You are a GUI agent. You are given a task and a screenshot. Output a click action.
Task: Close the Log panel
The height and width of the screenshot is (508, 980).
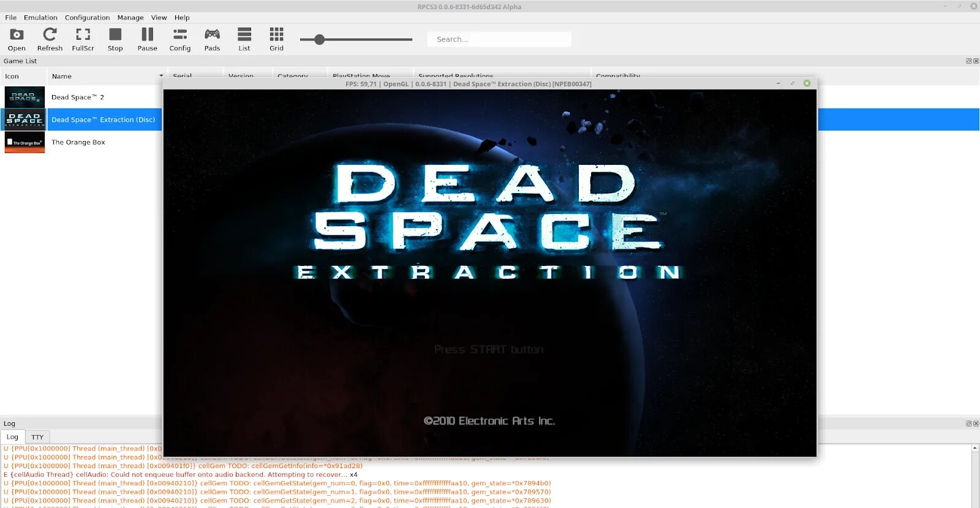pyautogui.click(x=976, y=423)
